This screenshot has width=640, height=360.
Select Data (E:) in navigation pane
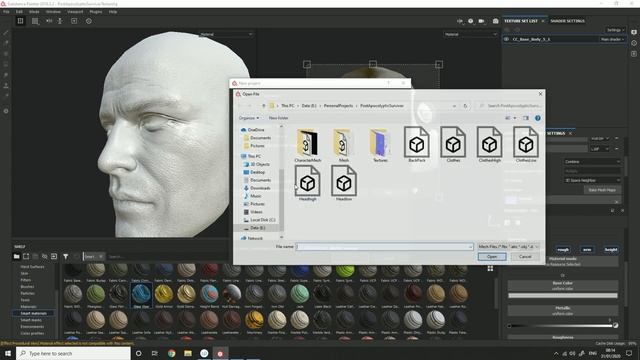(258, 228)
